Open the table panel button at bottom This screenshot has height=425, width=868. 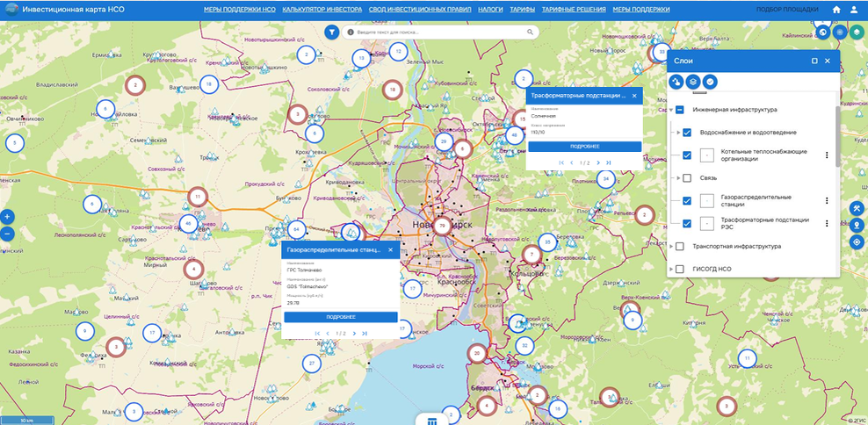point(431,420)
